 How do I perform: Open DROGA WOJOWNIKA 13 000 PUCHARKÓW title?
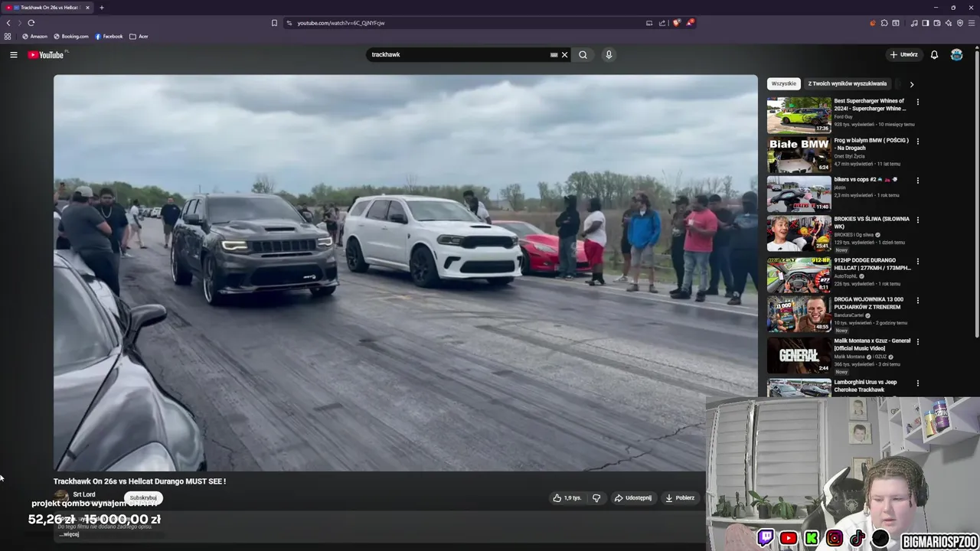click(x=868, y=303)
